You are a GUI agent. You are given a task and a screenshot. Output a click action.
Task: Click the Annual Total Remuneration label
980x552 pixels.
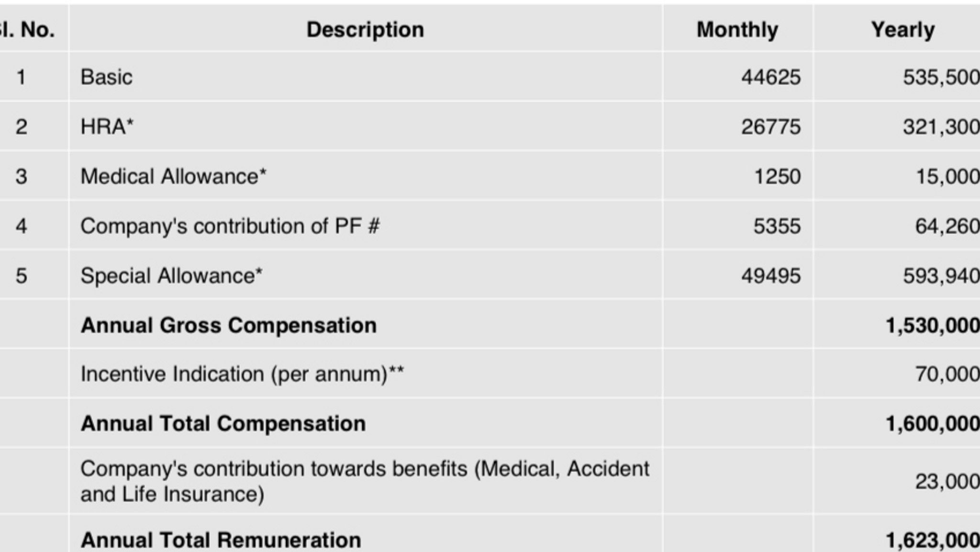221,540
